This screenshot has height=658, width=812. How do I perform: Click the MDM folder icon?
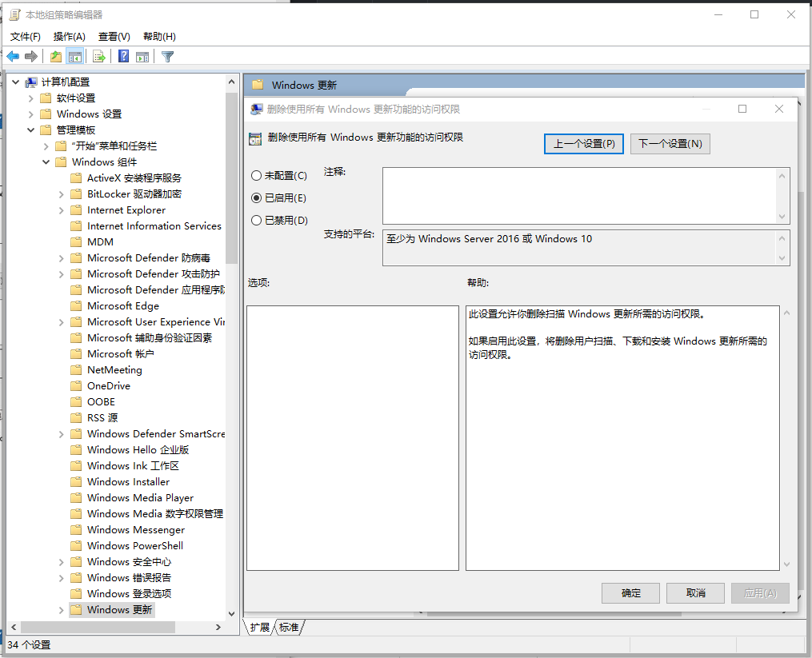[x=76, y=241]
